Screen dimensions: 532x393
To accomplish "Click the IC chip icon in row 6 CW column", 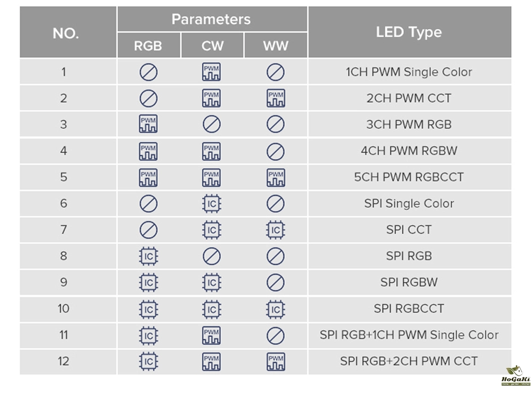I will (212, 203).
